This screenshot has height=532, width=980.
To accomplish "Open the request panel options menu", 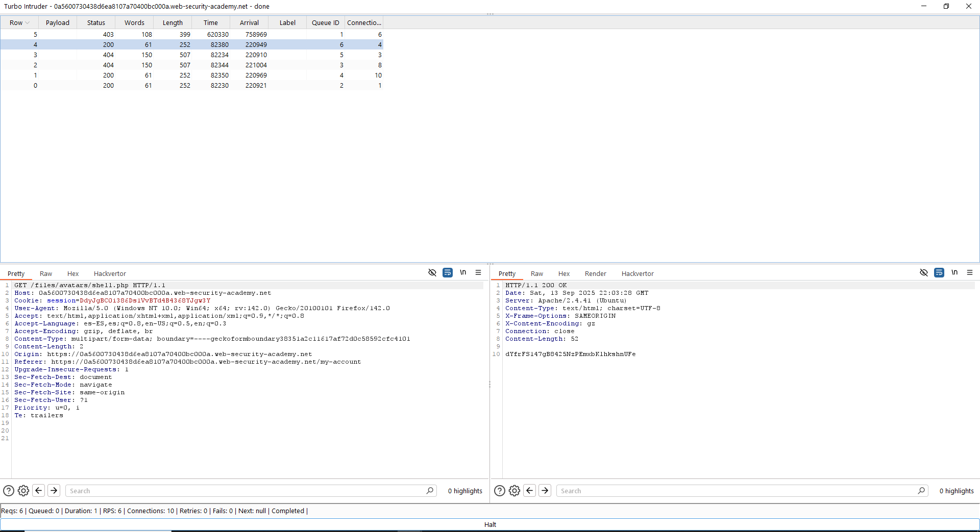I will click(478, 273).
